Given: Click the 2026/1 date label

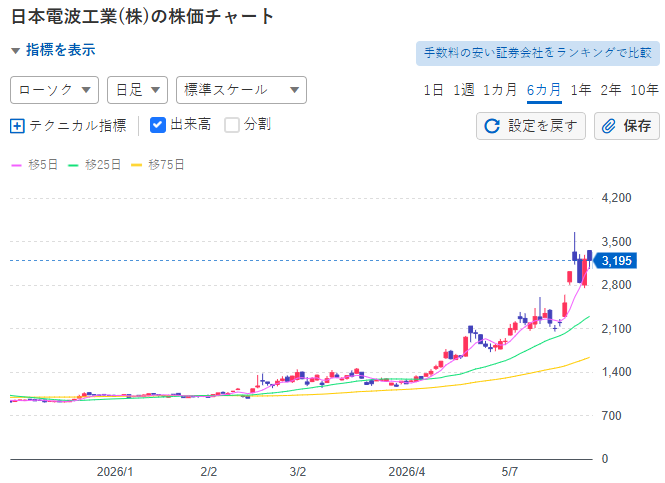Looking at the screenshot, I should click(115, 472).
